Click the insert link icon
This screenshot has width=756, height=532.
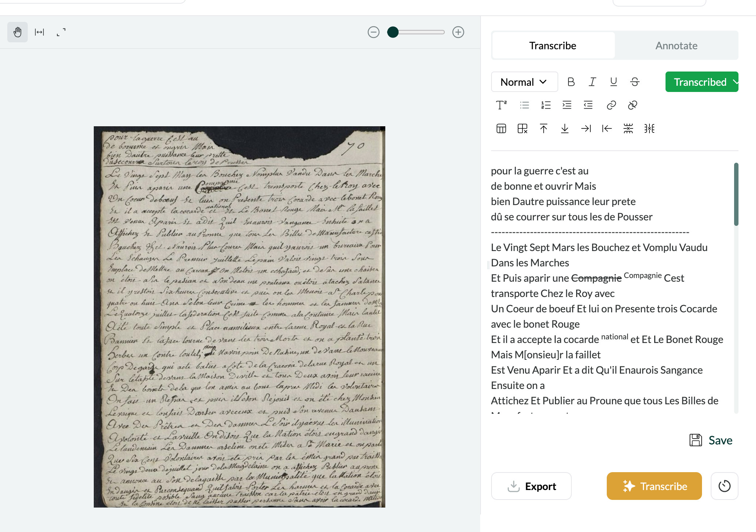pos(611,105)
